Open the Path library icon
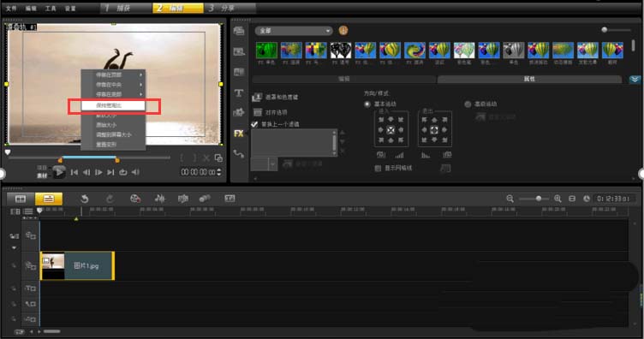Screen dimensions: 644x339 point(239,154)
